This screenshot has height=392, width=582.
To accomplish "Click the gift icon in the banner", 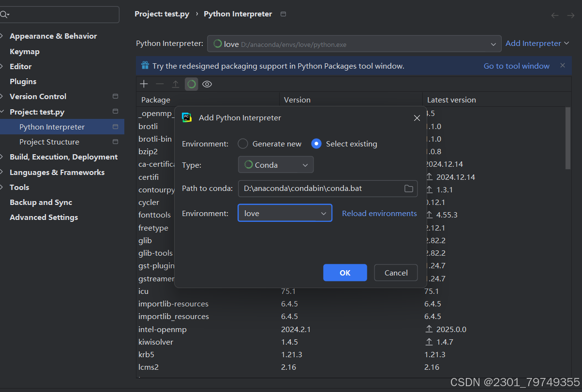I will tap(145, 65).
